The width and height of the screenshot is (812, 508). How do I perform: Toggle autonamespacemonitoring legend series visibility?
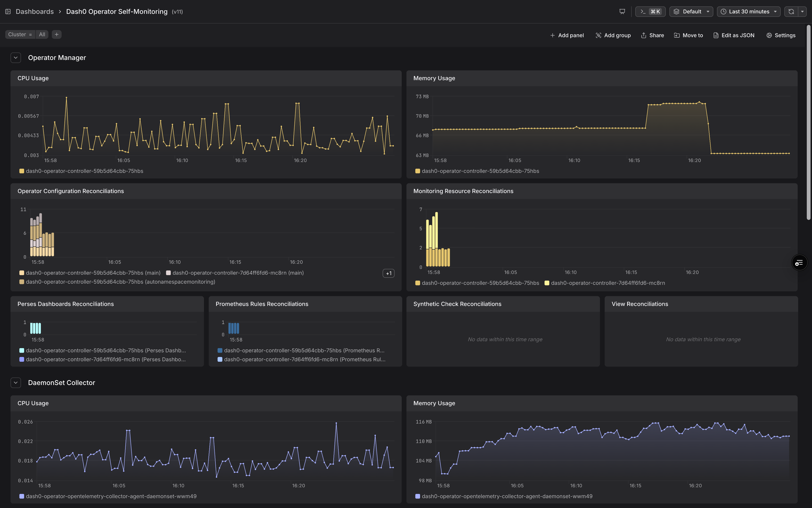[117, 282]
